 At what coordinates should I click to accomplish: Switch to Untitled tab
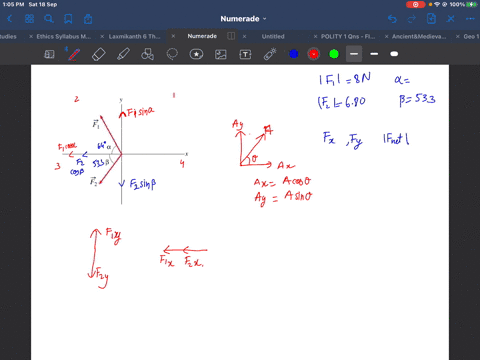273,36
